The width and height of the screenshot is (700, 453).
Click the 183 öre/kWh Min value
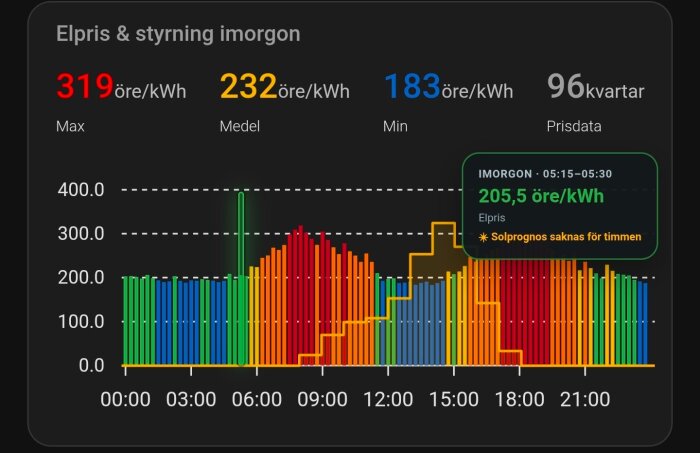point(448,86)
